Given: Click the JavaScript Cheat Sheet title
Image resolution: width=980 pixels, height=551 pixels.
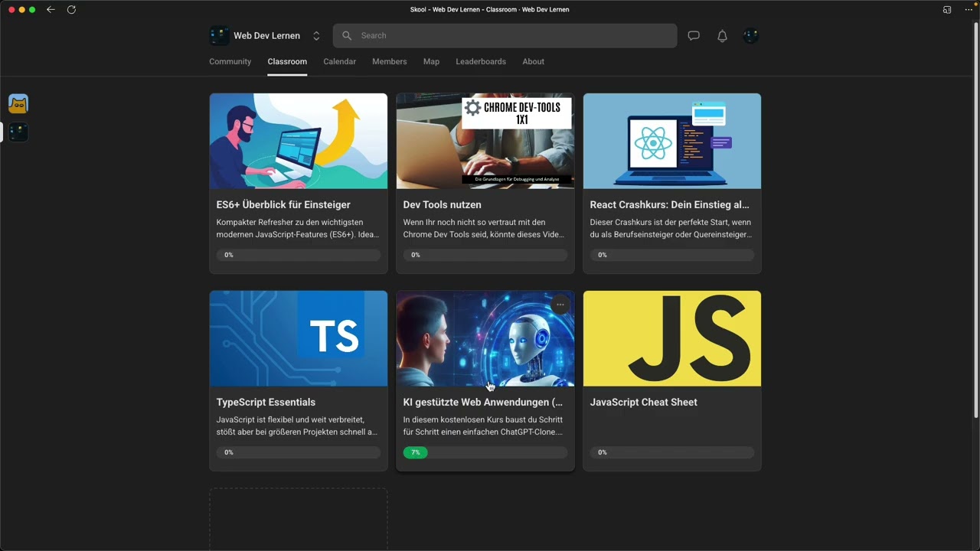Looking at the screenshot, I should pyautogui.click(x=644, y=402).
